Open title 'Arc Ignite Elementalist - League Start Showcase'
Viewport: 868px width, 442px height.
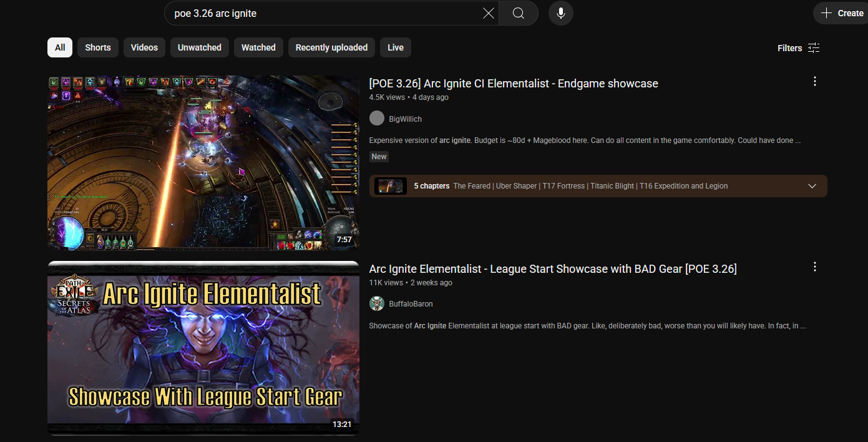pos(553,269)
